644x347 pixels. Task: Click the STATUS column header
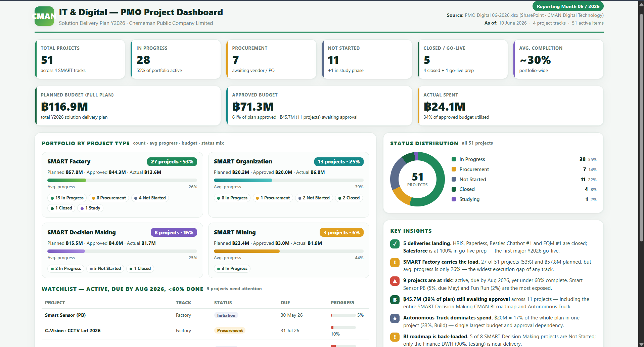click(x=223, y=303)
